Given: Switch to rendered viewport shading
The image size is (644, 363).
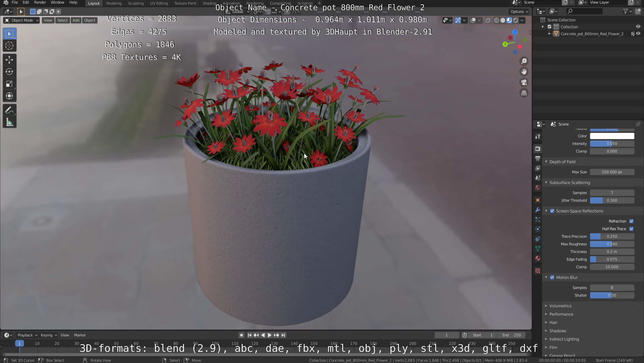Looking at the screenshot, I should click(516, 20).
